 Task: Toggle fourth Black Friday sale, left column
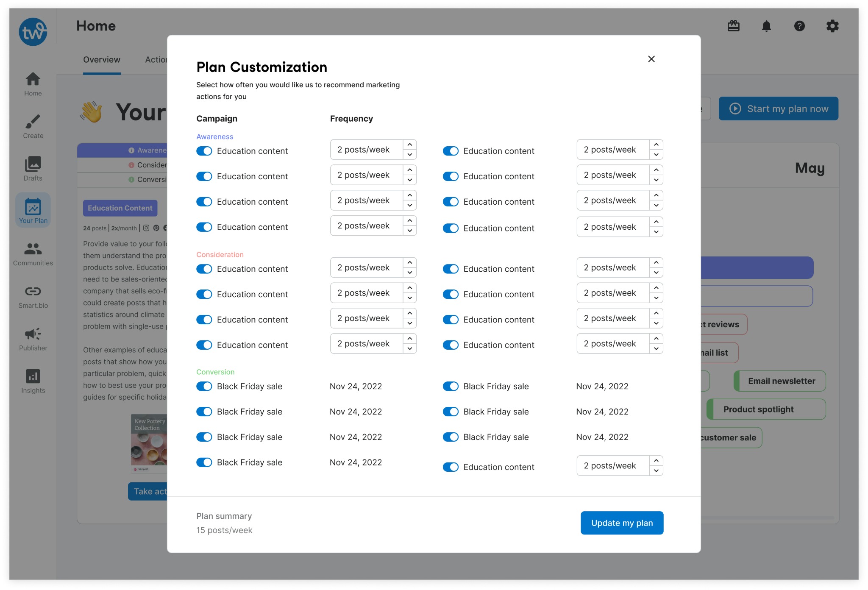tap(204, 462)
